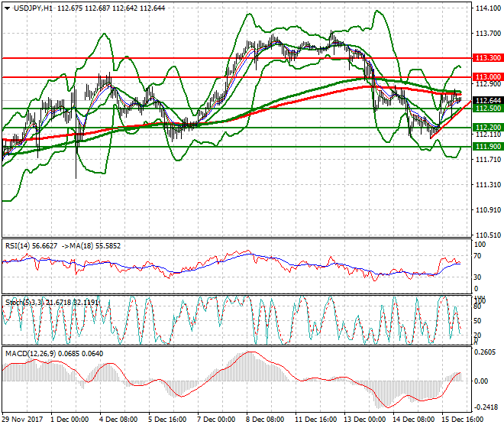504x428 pixels.
Task: Select the RSI scale value 70
Action: click(477, 256)
